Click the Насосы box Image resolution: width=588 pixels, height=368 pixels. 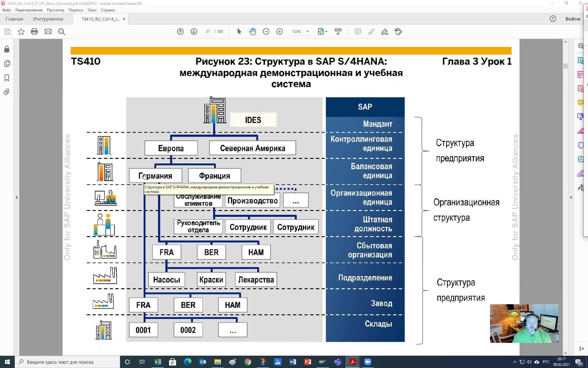[167, 280]
